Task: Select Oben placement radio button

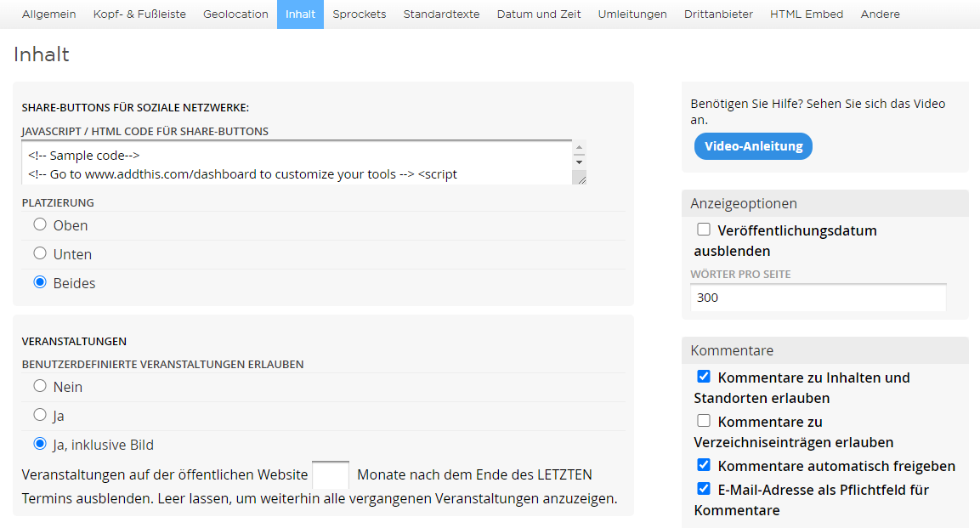Action: [40, 224]
